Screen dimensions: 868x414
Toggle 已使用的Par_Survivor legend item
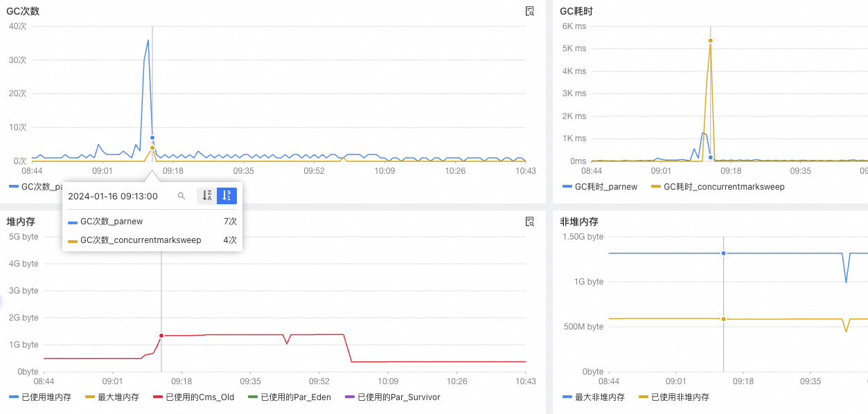[392, 397]
